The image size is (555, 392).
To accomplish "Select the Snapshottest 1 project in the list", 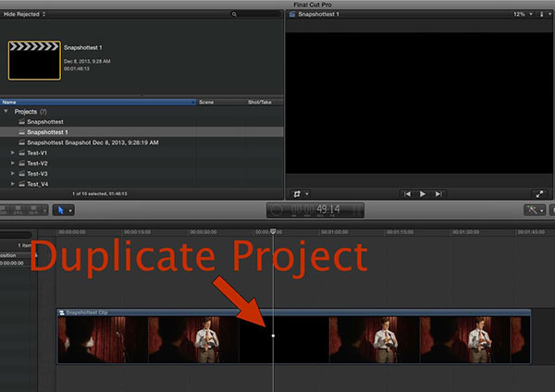I will (142, 132).
